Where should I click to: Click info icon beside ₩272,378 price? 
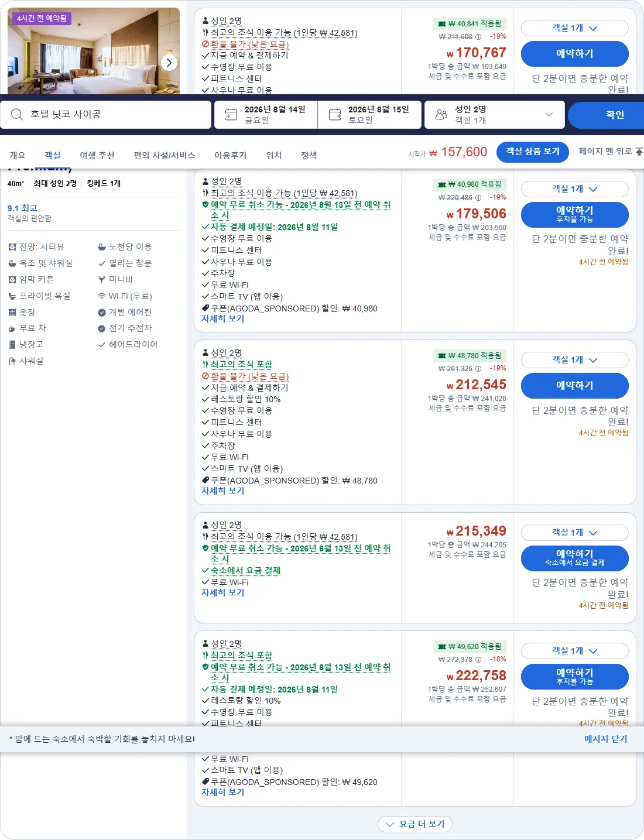[478, 660]
